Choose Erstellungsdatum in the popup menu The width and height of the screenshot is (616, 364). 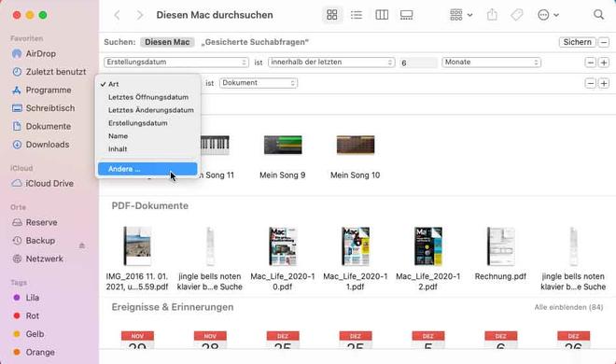(x=147, y=123)
